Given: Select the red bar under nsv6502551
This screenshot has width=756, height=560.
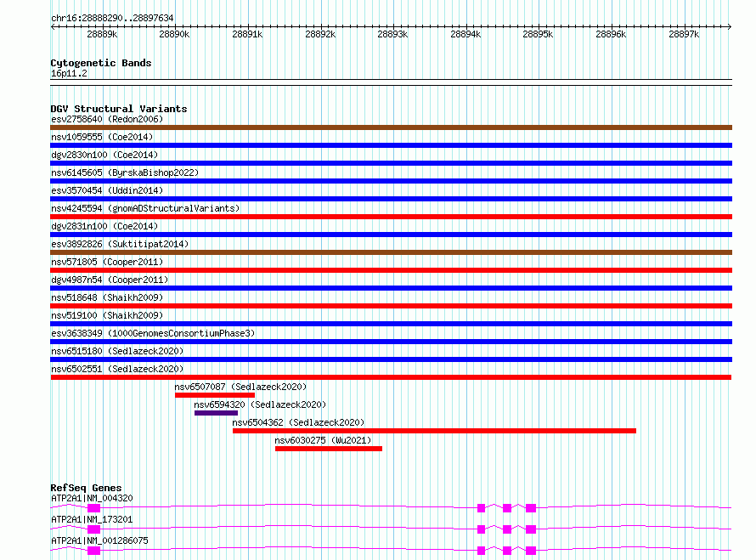Looking at the screenshot, I should (x=391, y=377).
